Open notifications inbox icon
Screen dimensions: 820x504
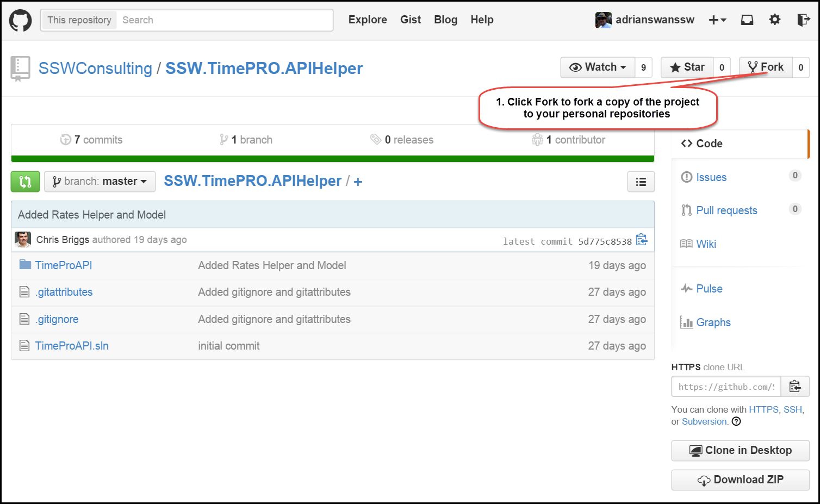pyautogui.click(x=747, y=20)
